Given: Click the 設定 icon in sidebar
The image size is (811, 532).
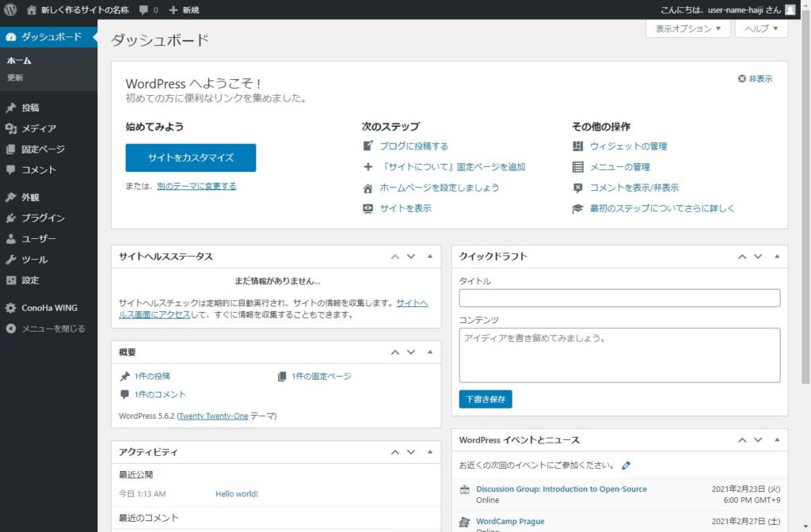Looking at the screenshot, I should point(11,280).
